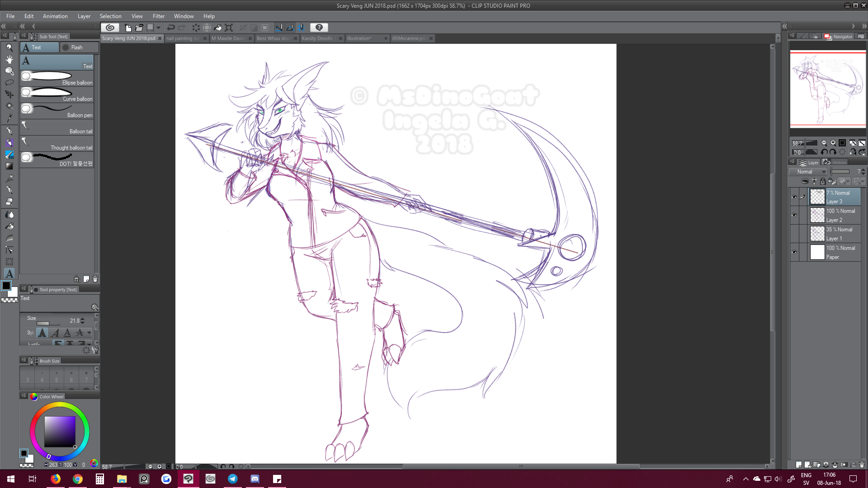This screenshot has height=488, width=868.
Task: Click Zoom in magnifier in Navigator
Action: point(833,143)
